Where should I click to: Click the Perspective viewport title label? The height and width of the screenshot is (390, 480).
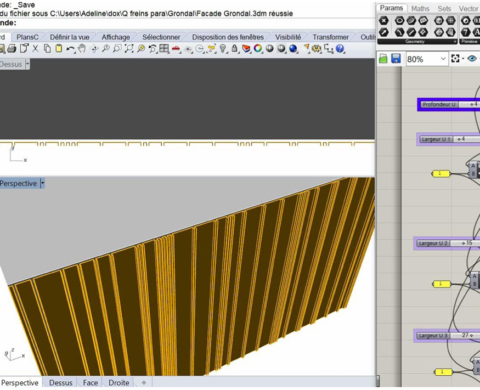click(x=18, y=183)
